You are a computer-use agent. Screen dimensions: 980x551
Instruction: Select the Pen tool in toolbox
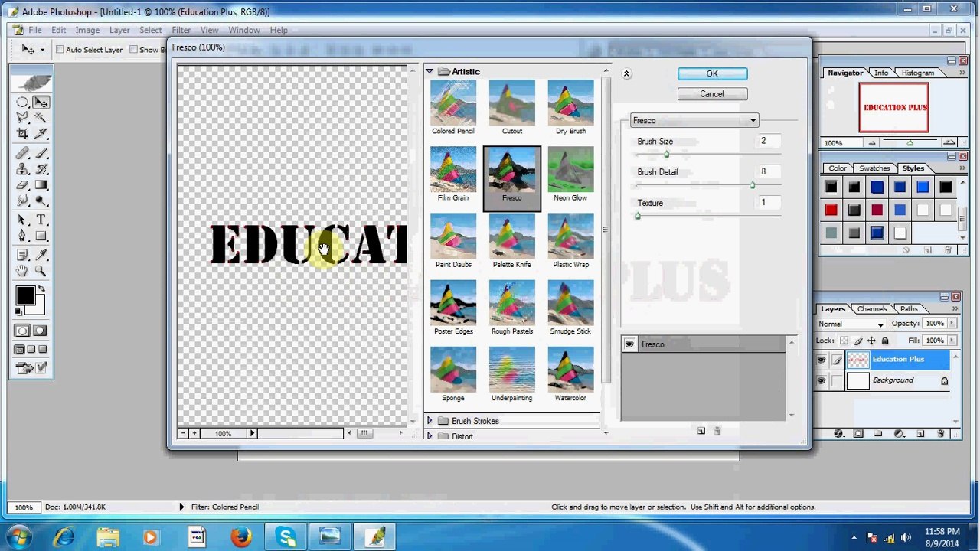pos(22,236)
